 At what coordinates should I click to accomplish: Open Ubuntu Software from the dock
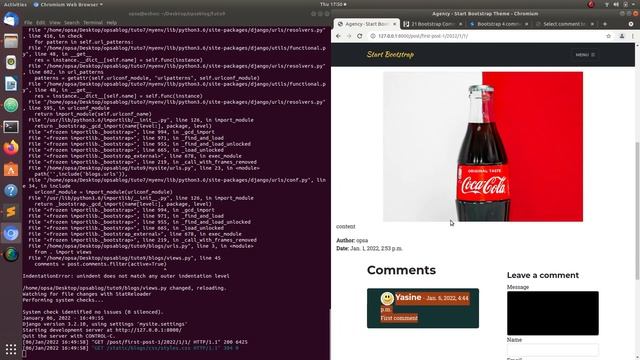point(11,169)
